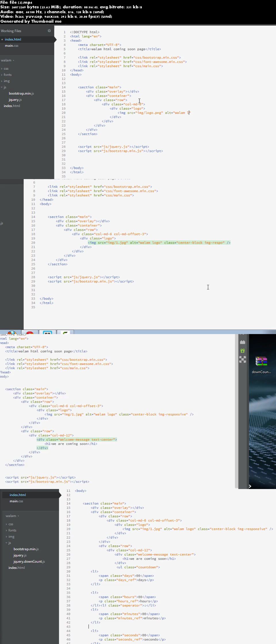Click line number 43 in the gutter
The height and width of the screenshot is (644, 276).
pos(68,626)
